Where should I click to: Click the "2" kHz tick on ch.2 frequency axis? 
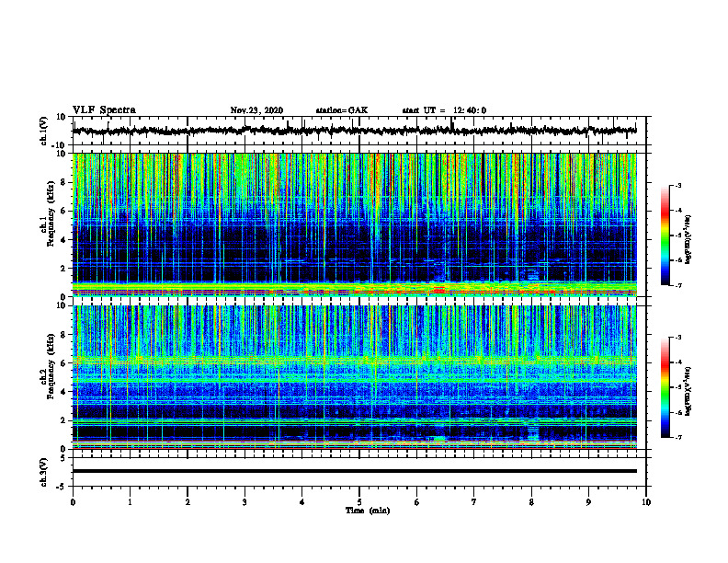63,420
